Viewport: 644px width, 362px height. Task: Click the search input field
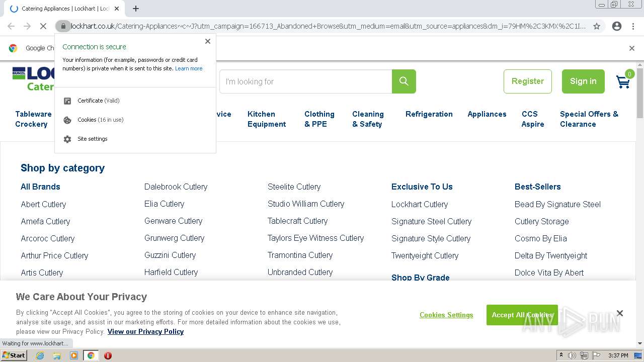tap(306, 81)
